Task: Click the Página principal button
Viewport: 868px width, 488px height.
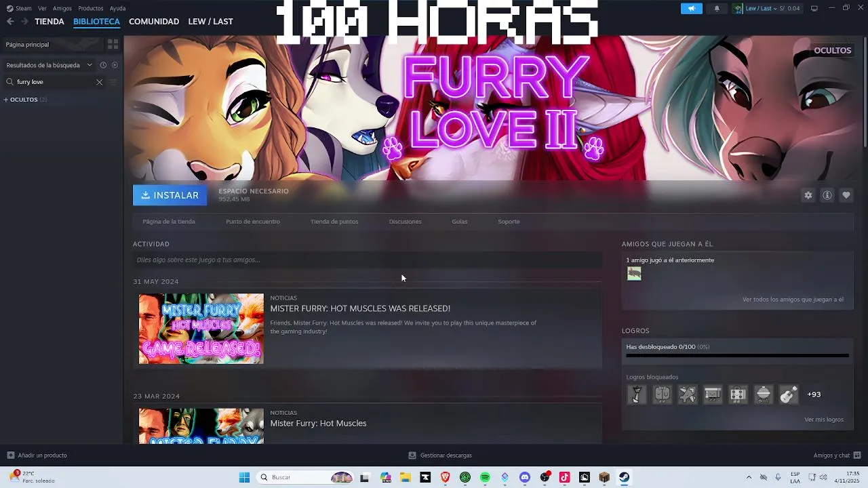Action: point(53,44)
